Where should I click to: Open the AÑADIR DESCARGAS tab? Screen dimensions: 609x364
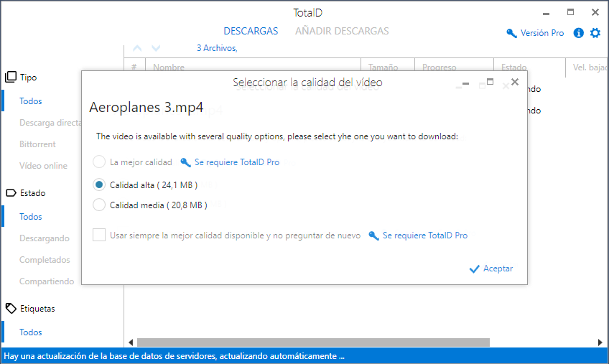coord(342,31)
